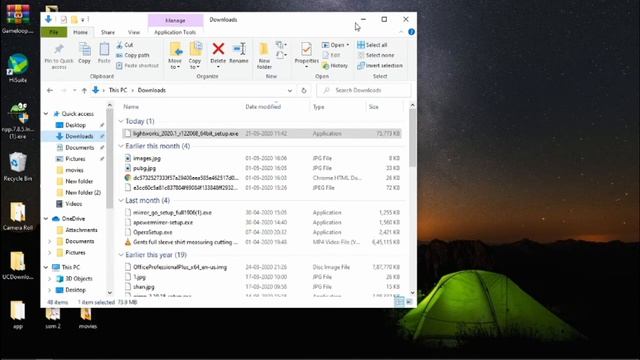Click Invert selection in ribbon

[380, 65]
